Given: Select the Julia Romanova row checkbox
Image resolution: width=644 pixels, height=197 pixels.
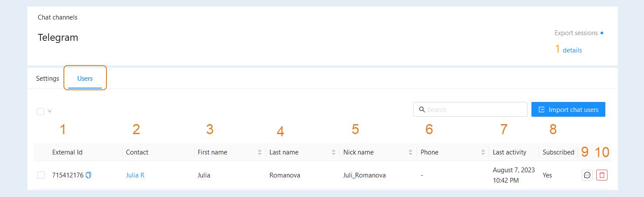Looking at the screenshot, I should pyautogui.click(x=41, y=175).
